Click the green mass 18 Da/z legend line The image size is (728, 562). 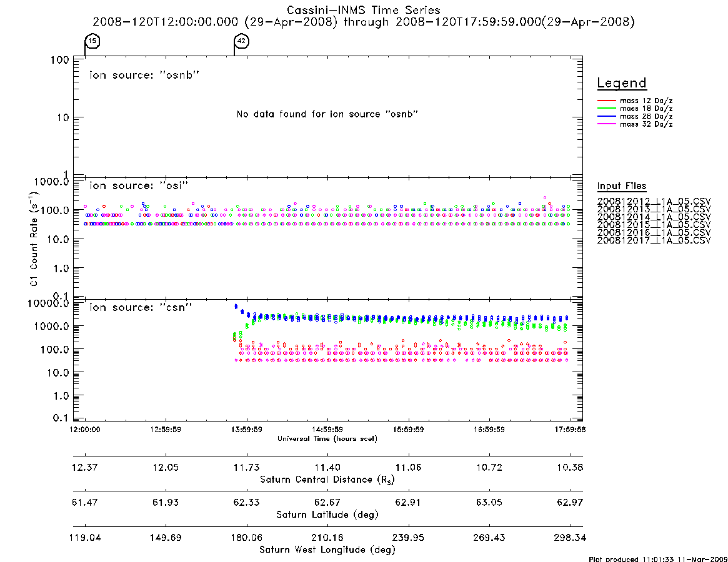click(606, 109)
